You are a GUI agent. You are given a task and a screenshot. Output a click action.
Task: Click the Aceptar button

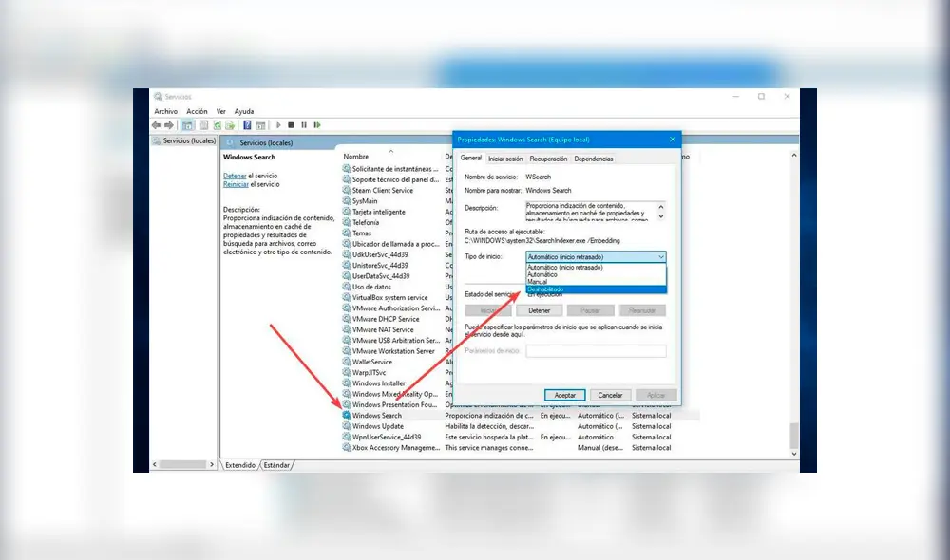click(x=564, y=395)
